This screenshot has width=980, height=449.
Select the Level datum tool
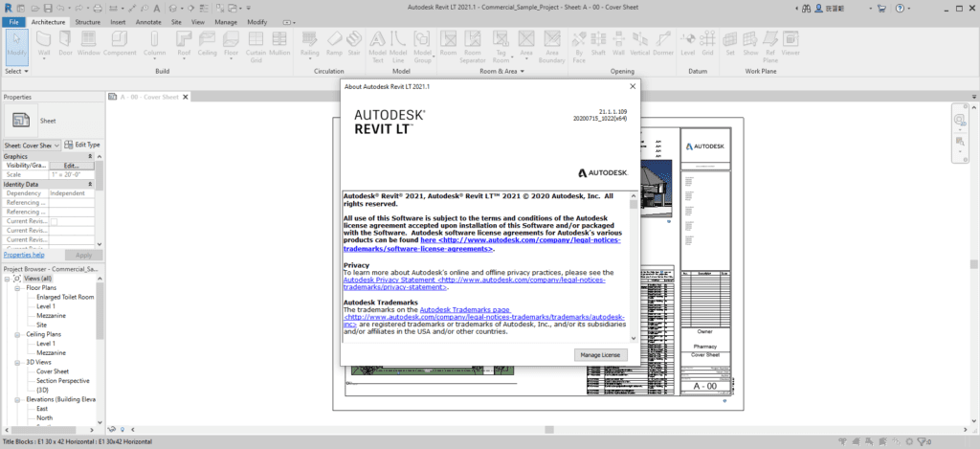[x=687, y=44]
